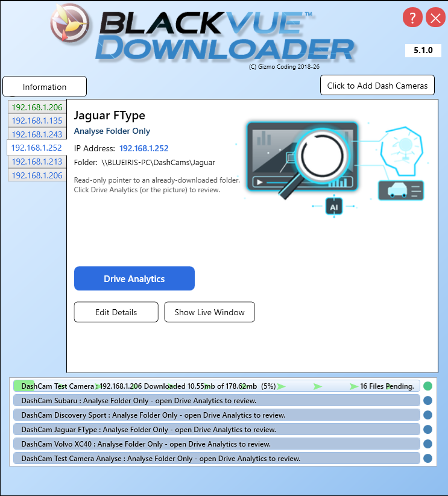Screen dimensions: 448x496
Task: Click the 5.1.0 version label
Action: point(423,50)
